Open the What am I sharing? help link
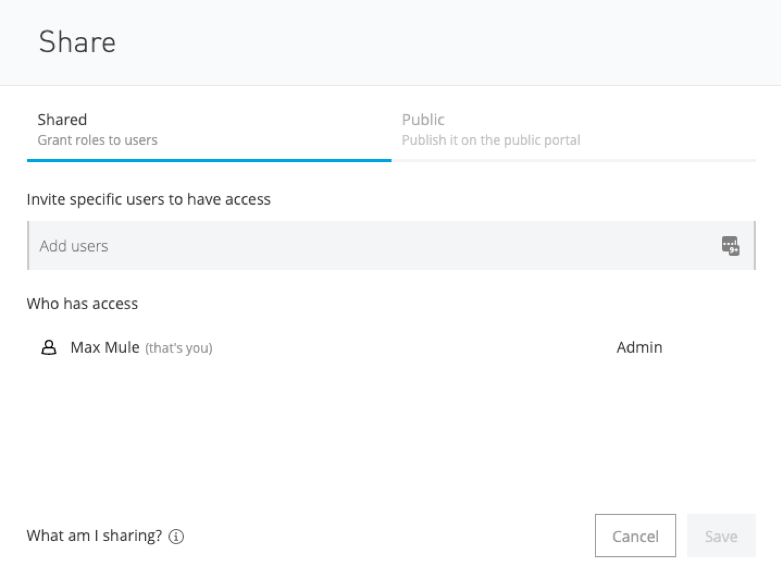Viewport: 781px width, 577px height. [x=94, y=536]
